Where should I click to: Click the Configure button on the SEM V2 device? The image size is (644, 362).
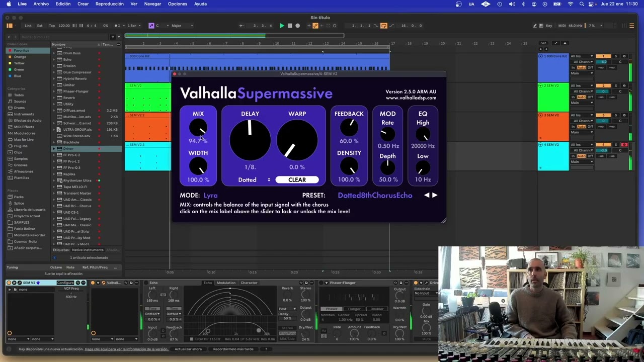[x=65, y=283]
